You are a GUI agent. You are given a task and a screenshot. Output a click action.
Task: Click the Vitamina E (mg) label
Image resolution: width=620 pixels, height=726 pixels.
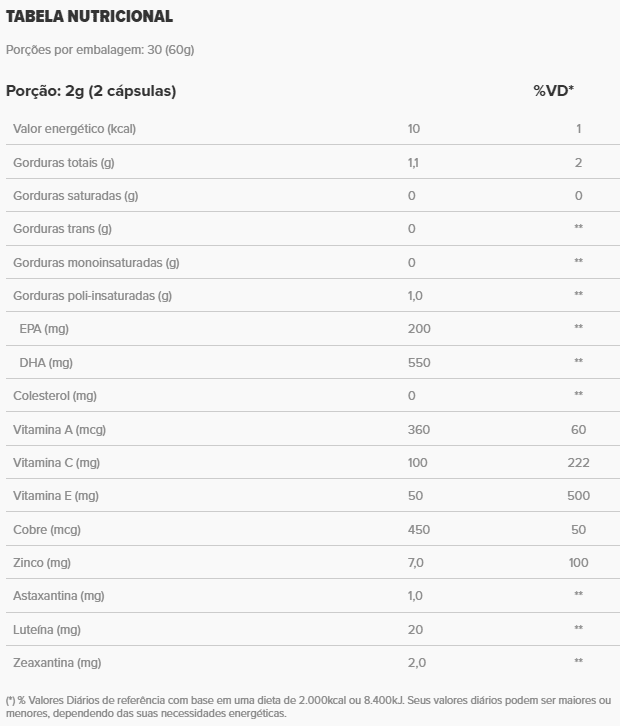56,496
